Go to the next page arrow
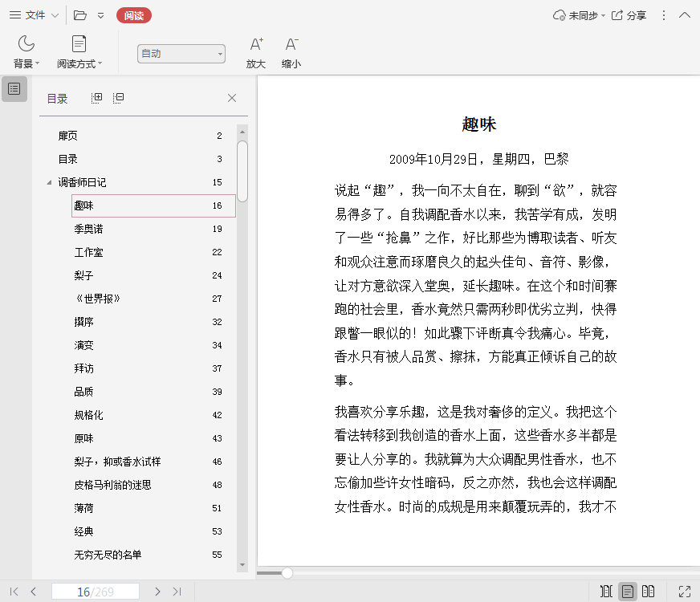 click(x=157, y=592)
